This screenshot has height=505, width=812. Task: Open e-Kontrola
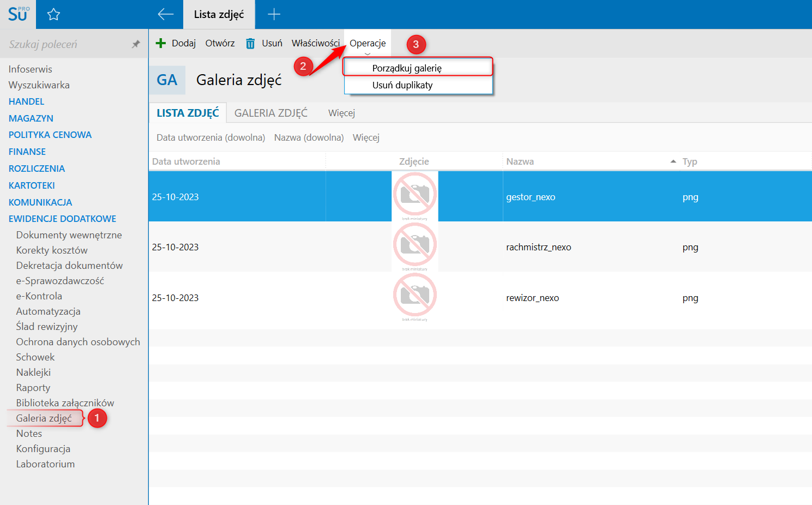pos(39,296)
